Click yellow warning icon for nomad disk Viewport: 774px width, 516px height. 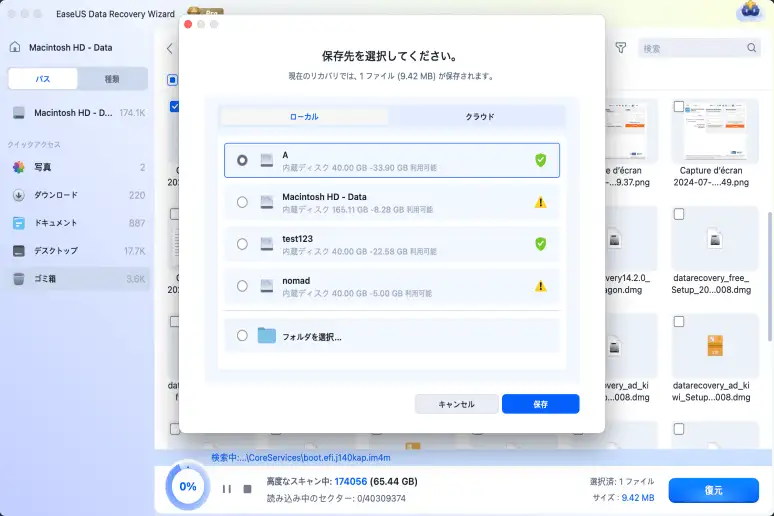coord(540,286)
